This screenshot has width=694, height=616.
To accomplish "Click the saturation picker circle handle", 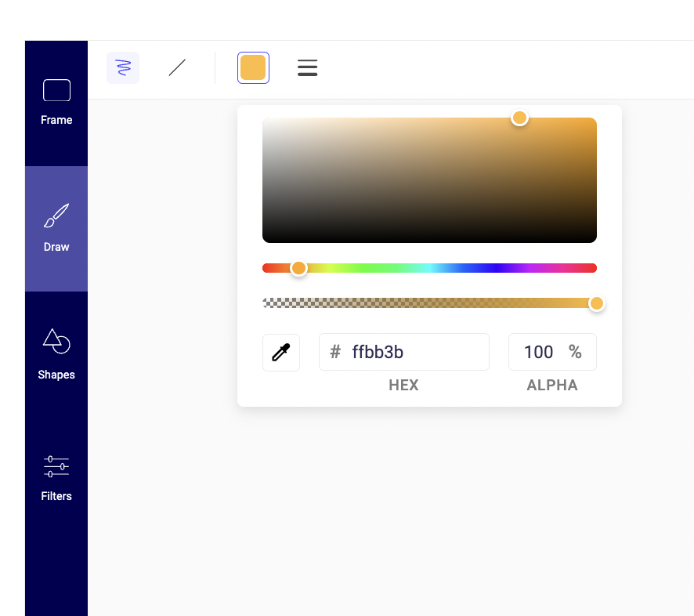I will (x=519, y=118).
